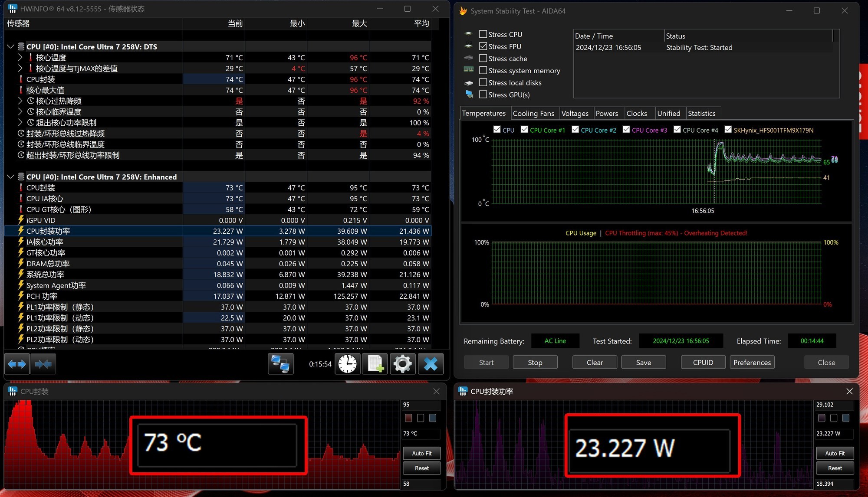Click the collapse columns arrows icon
The width and height of the screenshot is (868, 497).
click(x=43, y=364)
